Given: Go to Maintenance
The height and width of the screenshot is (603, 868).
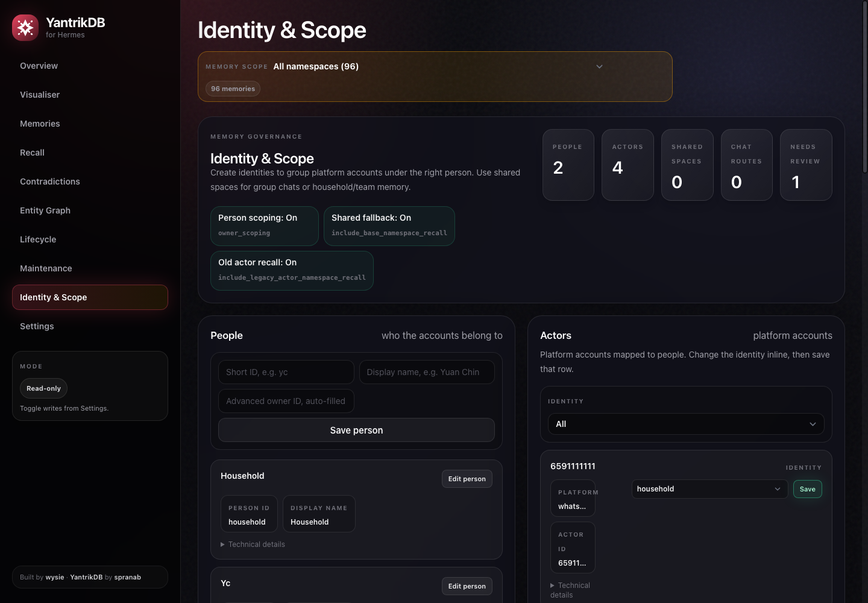Looking at the screenshot, I should click(90, 268).
